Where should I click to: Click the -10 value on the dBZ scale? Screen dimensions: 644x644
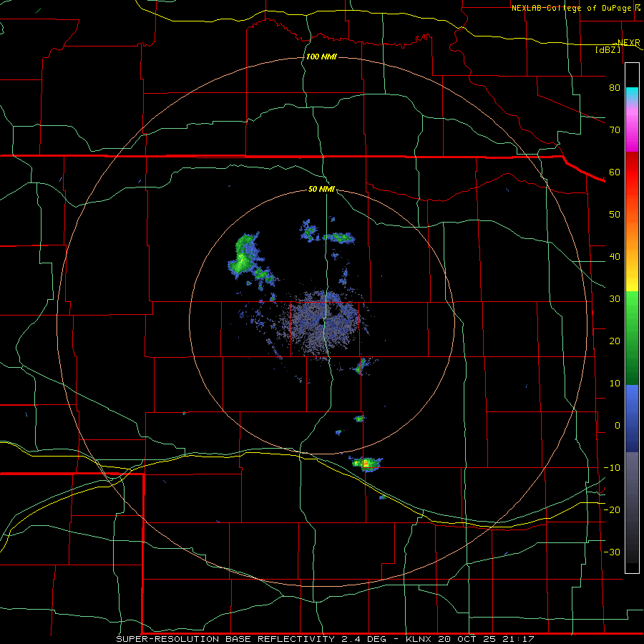612,468
